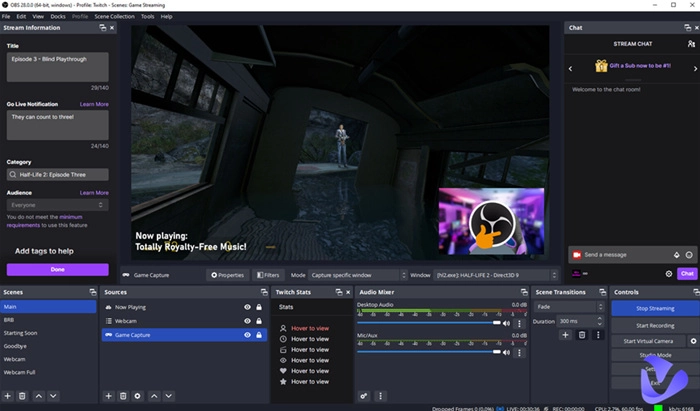Open advanced audio properties gear icon
This screenshot has height=411, width=700.
pos(364,396)
